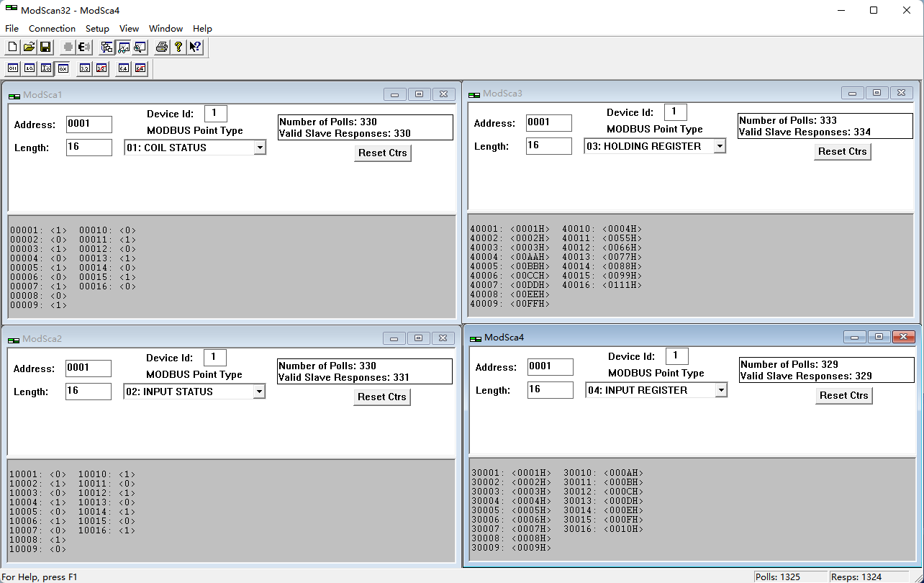
Task: Click the Device Id field in ModSca2
Action: pyautogui.click(x=215, y=357)
